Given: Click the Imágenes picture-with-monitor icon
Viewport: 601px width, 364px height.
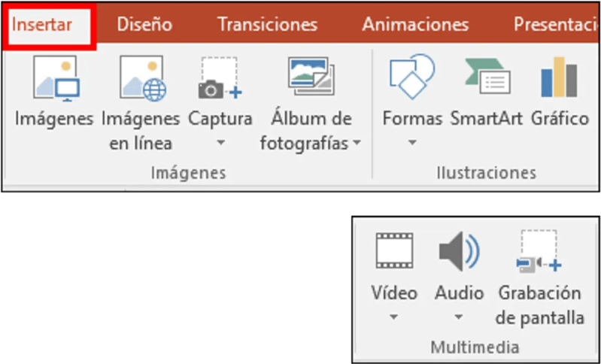Looking at the screenshot, I should click(x=56, y=79).
